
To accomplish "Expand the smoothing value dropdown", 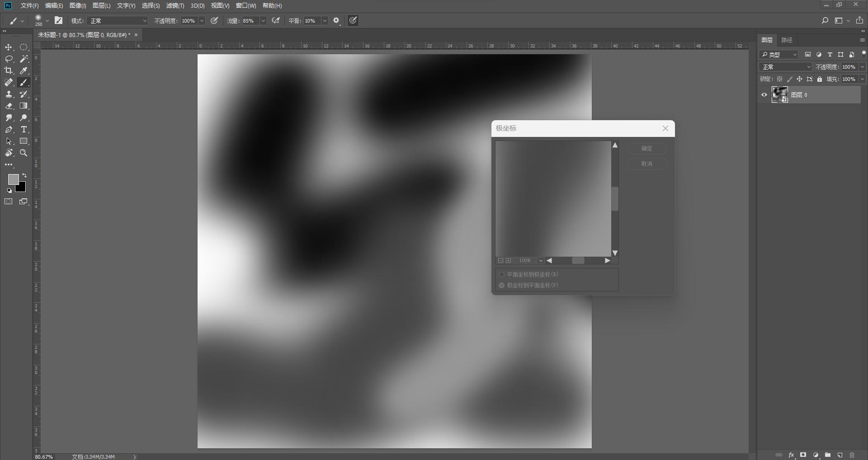I will click(x=325, y=21).
